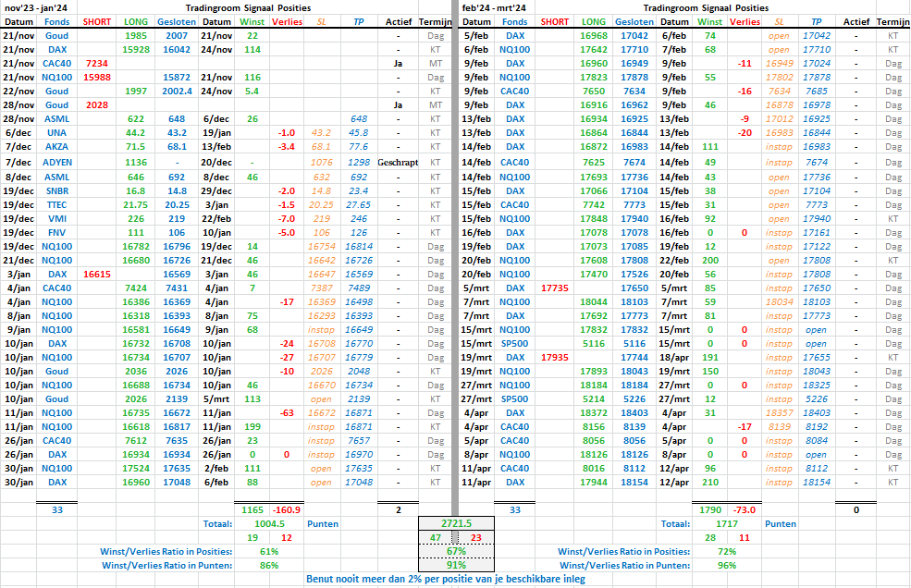Click the TTEC fund cell
This screenshot has width=911, height=588.
pos(55,204)
